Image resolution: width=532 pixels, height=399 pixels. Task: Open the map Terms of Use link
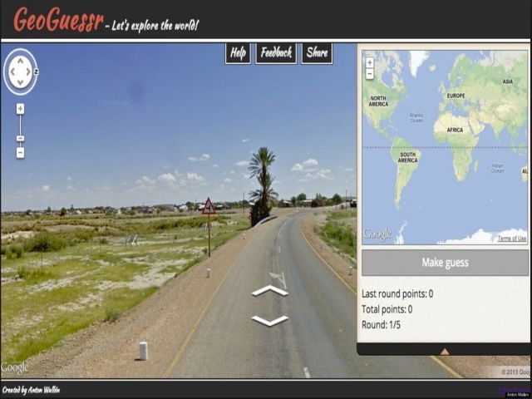coord(512,239)
